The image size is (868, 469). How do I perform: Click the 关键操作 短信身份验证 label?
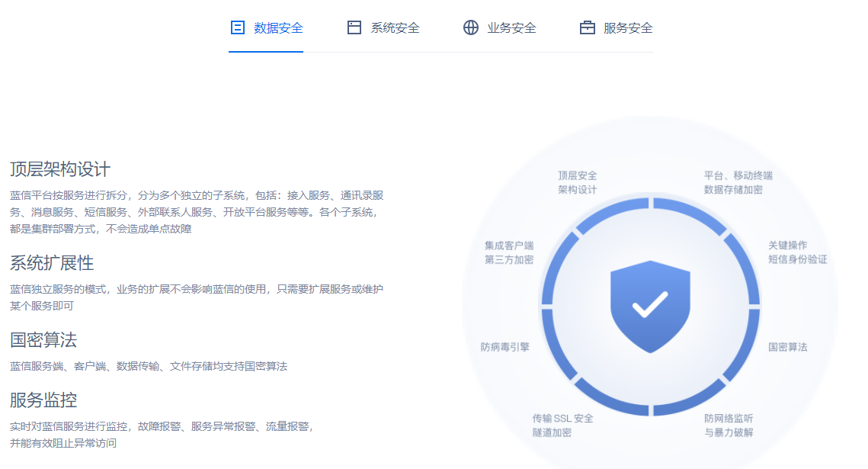coord(798,252)
